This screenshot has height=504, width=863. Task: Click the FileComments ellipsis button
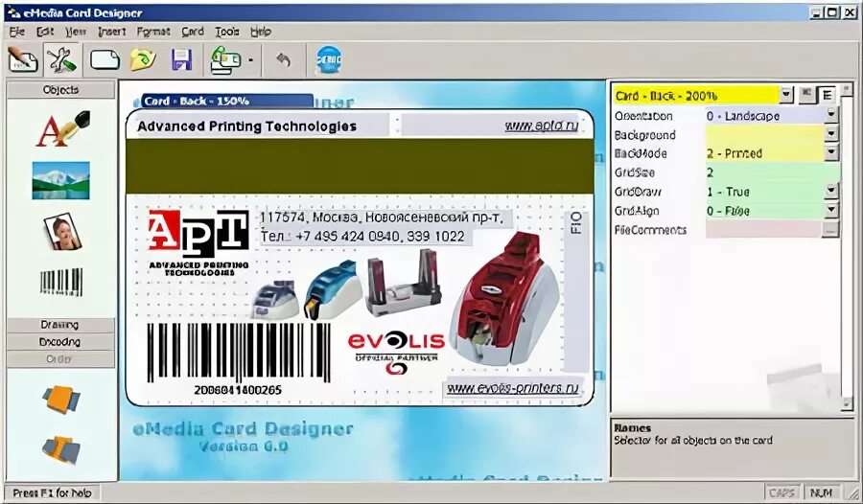click(x=830, y=229)
